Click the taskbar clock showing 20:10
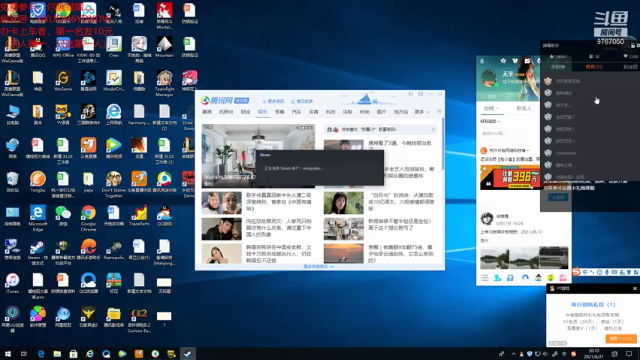 coord(594,353)
